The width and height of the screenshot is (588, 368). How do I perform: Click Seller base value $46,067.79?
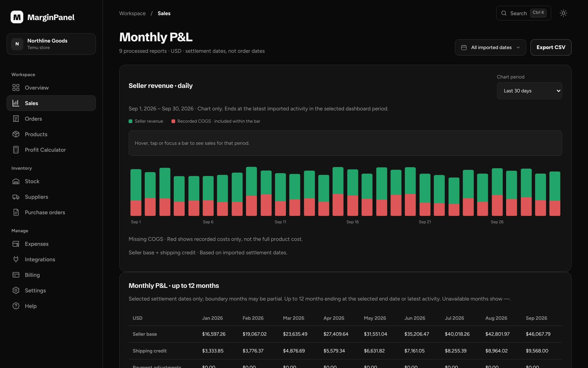538,334
